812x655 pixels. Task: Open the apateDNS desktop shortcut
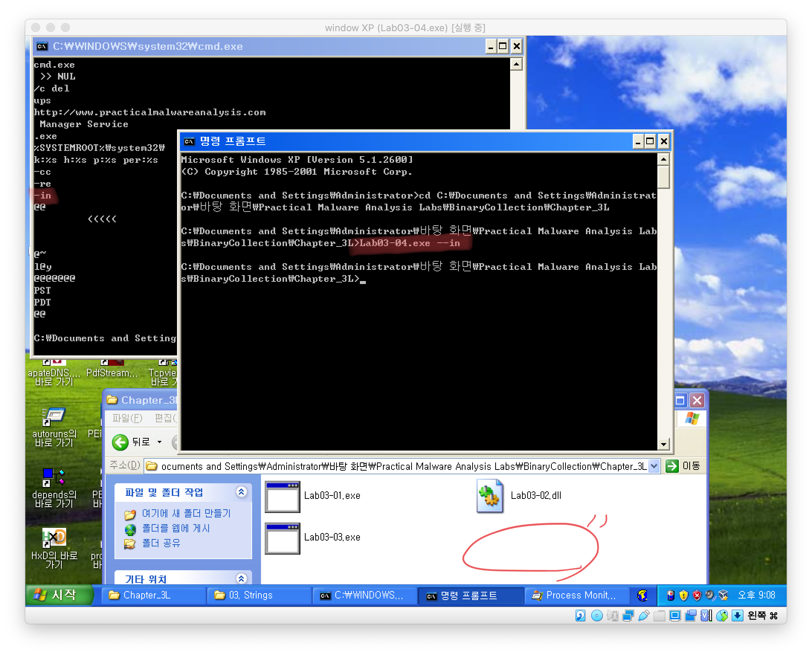click(54, 373)
